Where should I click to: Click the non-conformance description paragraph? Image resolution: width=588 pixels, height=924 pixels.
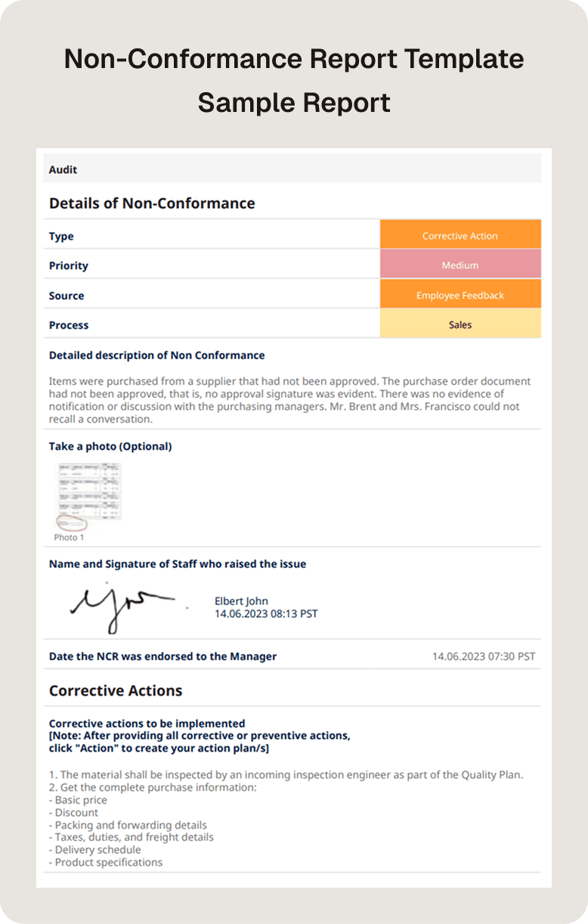tap(290, 400)
